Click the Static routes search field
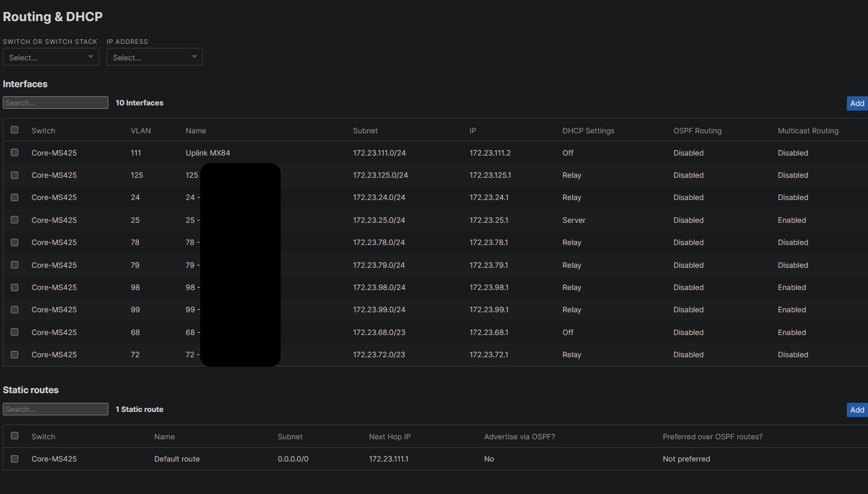This screenshot has height=494, width=868. pos(55,409)
